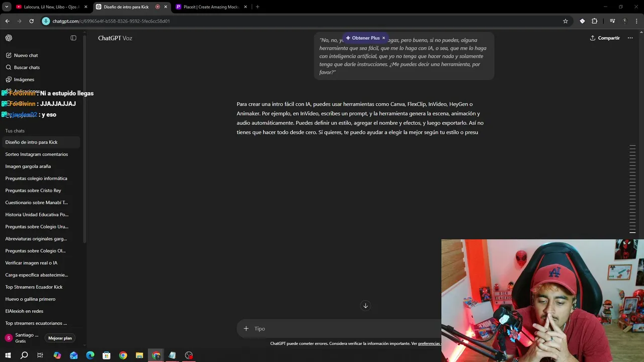Jump to bottom with the down-arrow button
The width and height of the screenshot is (644, 362).
click(x=365, y=306)
